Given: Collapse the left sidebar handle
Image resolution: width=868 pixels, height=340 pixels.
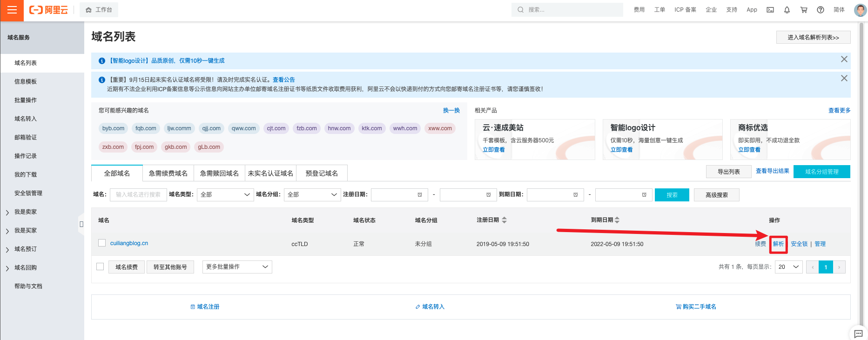Looking at the screenshot, I should 81,224.
